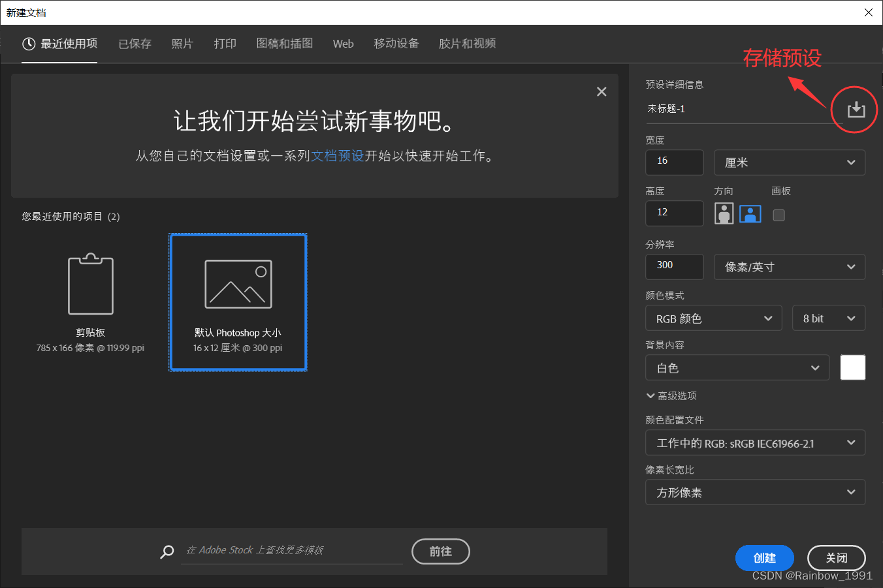Click the clock icon on 最近使用项 tab

click(x=29, y=44)
